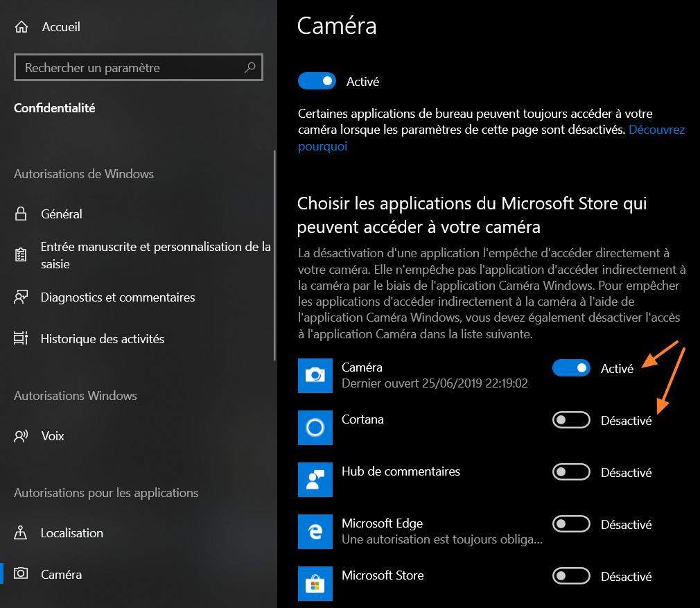Click the Accueil home icon

[21, 27]
